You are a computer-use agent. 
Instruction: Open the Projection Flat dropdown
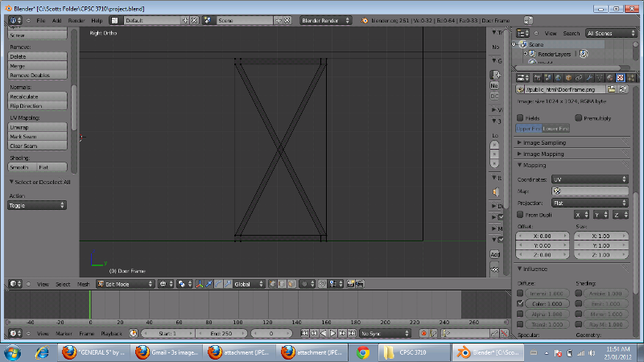coord(590,203)
